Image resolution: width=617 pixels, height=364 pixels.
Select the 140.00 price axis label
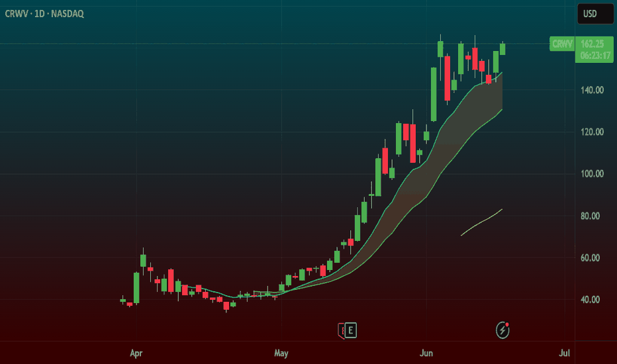593,90
